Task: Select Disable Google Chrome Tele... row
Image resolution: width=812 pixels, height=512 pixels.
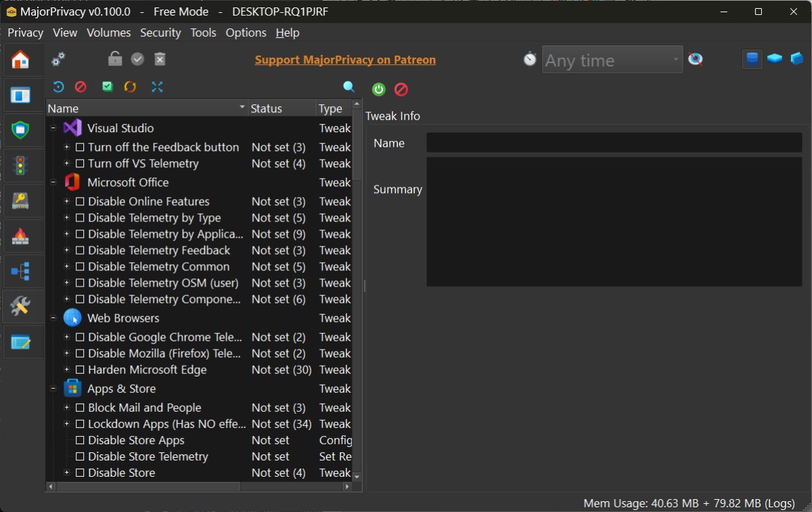Action: click(x=199, y=337)
